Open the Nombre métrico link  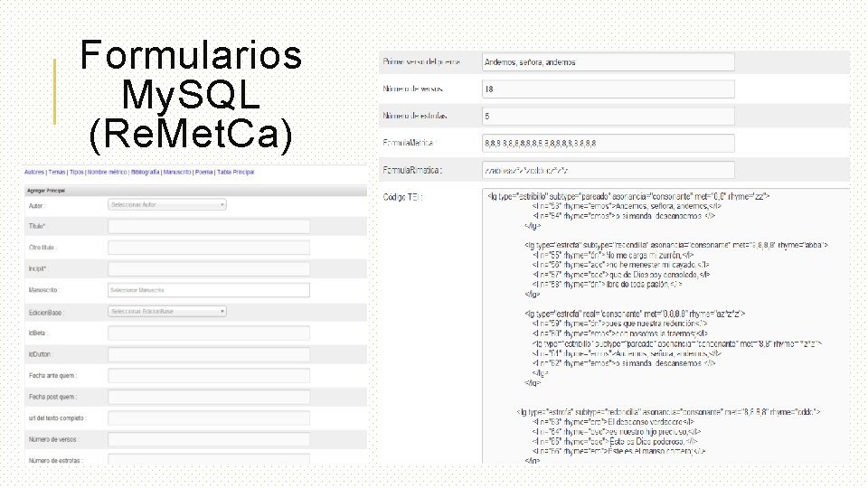pyautogui.click(x=107, y=172)
